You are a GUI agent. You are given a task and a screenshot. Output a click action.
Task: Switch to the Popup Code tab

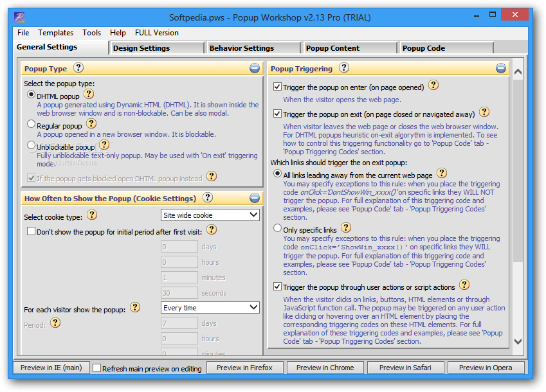[446, 48]
